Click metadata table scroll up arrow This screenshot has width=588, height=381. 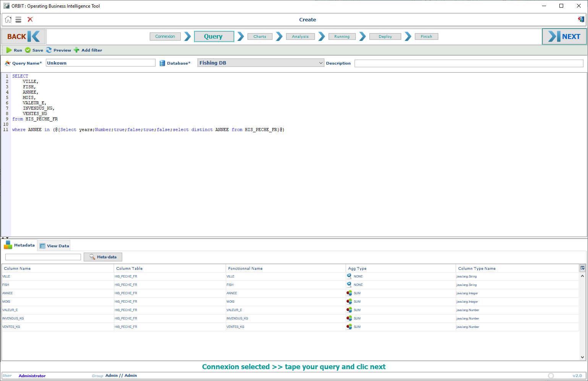point(582,276)
